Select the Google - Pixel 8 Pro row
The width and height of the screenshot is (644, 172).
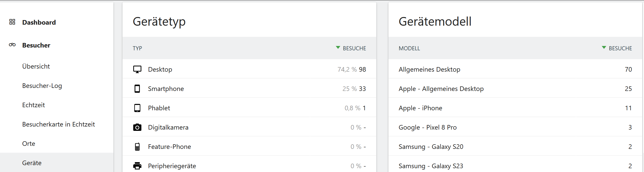pyautogui.click(x=427, y=127)
